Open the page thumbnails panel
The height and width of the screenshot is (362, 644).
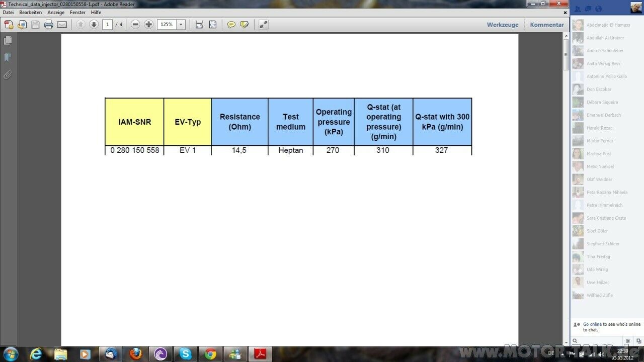[x=8, y=41]
